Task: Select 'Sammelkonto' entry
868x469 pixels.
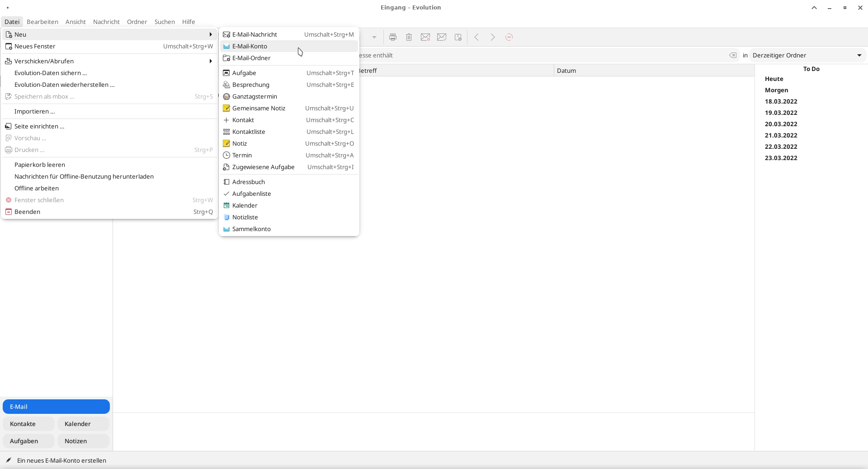Action: pyautogui.click(x=289, y=229)
